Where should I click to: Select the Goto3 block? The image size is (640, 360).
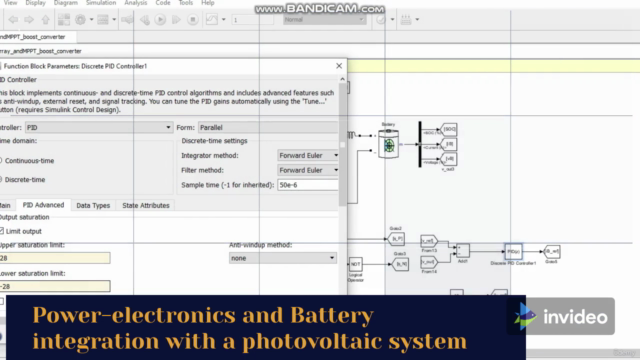coord(400,264)
